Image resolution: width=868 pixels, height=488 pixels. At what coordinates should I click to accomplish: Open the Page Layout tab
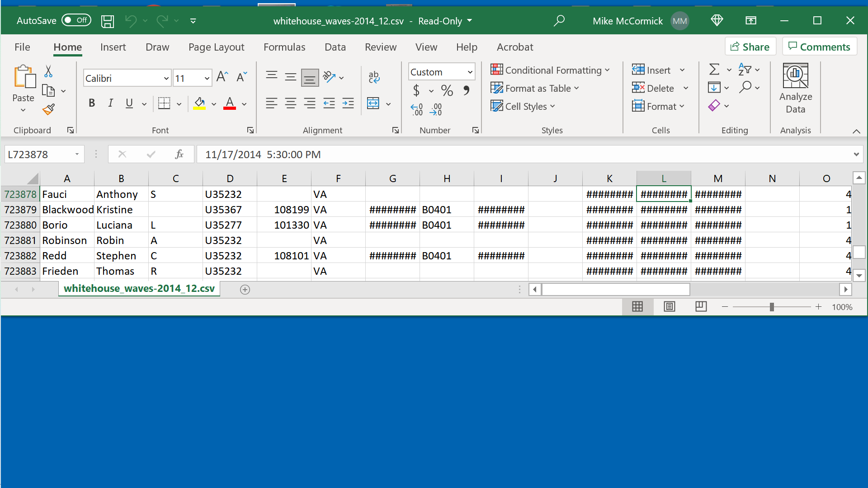click(216, 47)
